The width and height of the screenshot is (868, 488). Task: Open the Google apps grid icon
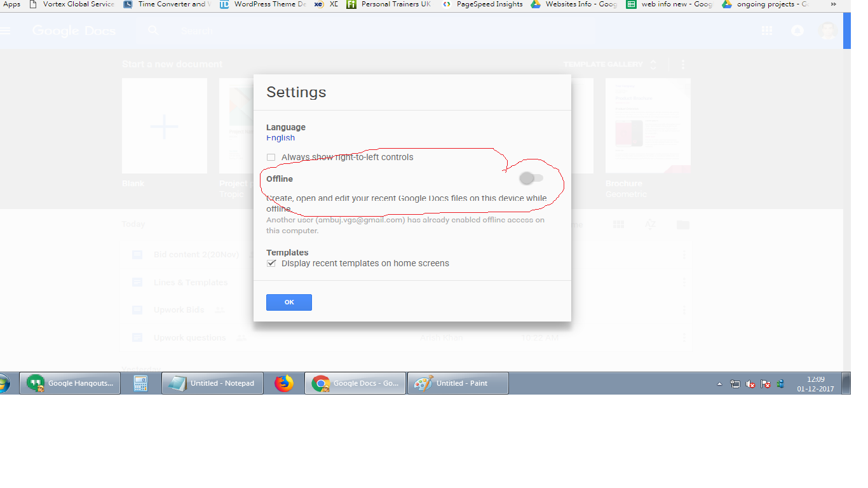[767, 30]
